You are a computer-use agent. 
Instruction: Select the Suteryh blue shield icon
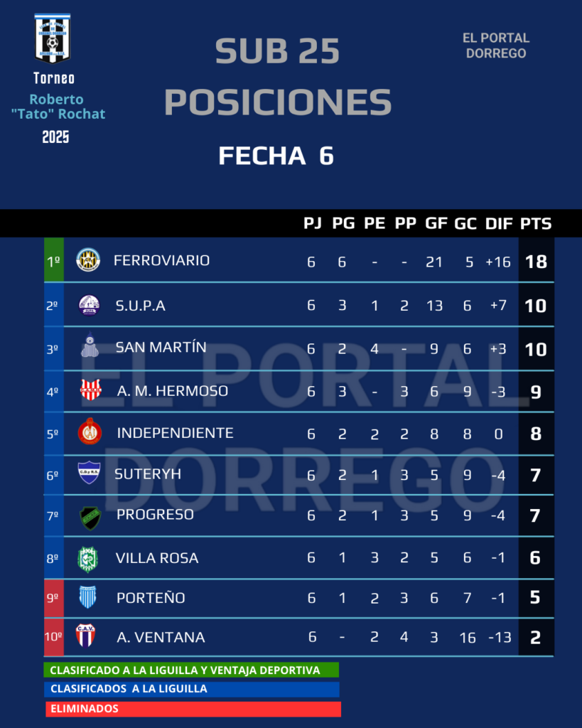coord(89,473)
